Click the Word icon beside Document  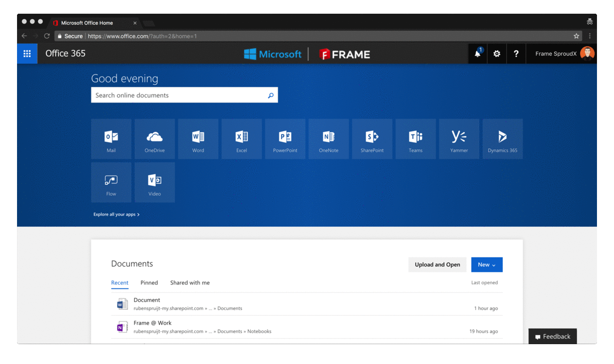pyautogui.click(x=123, y=304)
